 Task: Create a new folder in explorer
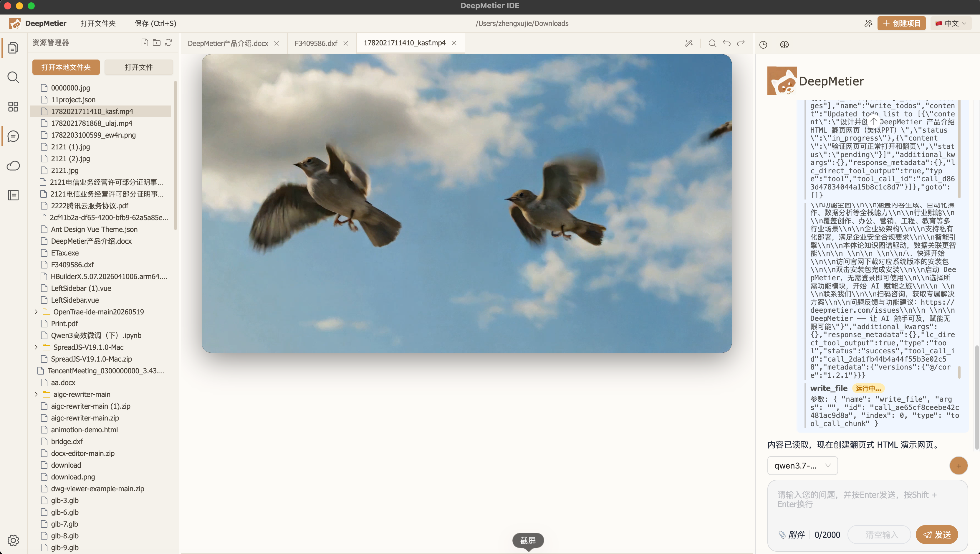click(x=156, y=43)
